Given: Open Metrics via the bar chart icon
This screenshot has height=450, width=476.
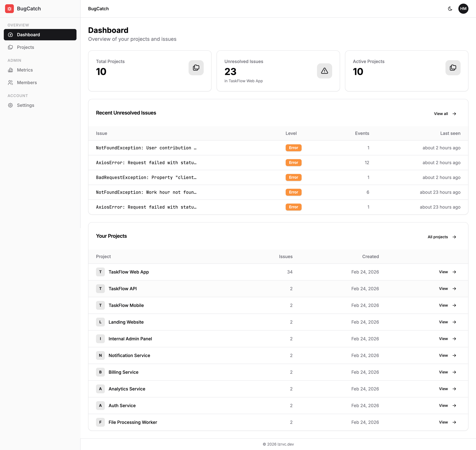Looking at the screenshot, I should [x=11, y=70].
